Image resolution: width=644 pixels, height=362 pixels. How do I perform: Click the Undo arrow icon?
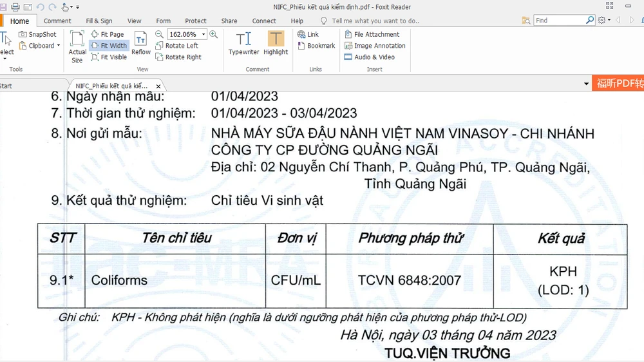tap(40, 6)
